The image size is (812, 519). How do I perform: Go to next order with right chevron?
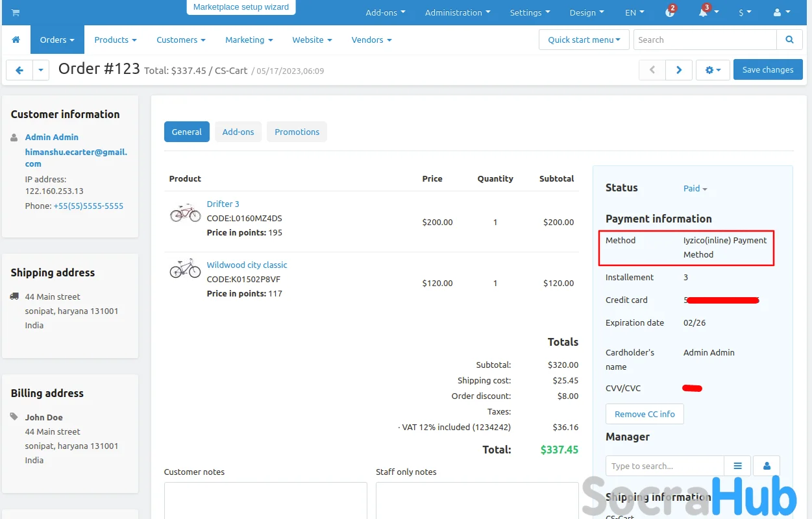click(x=679, y=70)
